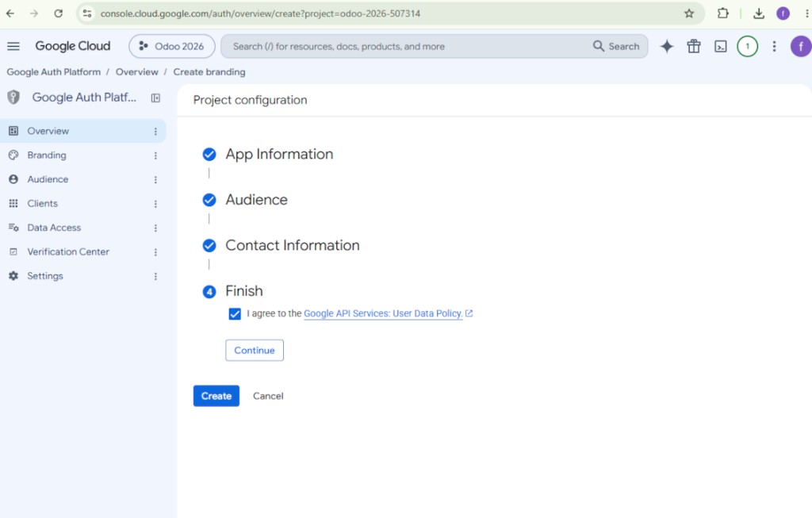Click the Project configuration heading
This screenshot has width=812, height=518.
[x=250, y=100]
